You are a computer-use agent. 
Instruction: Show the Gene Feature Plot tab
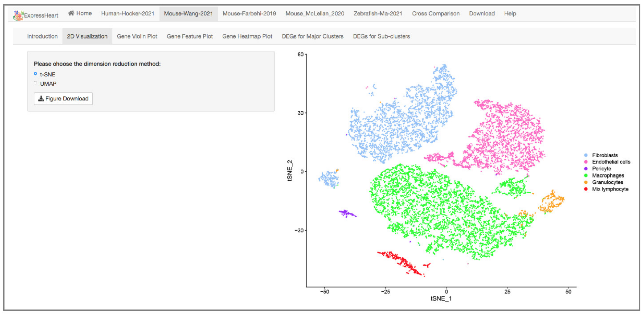click(x=189, y=36)
